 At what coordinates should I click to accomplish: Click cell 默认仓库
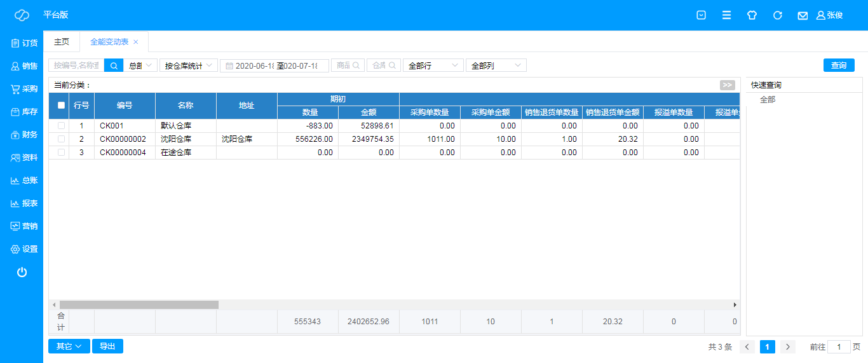(x=186, y=126)
